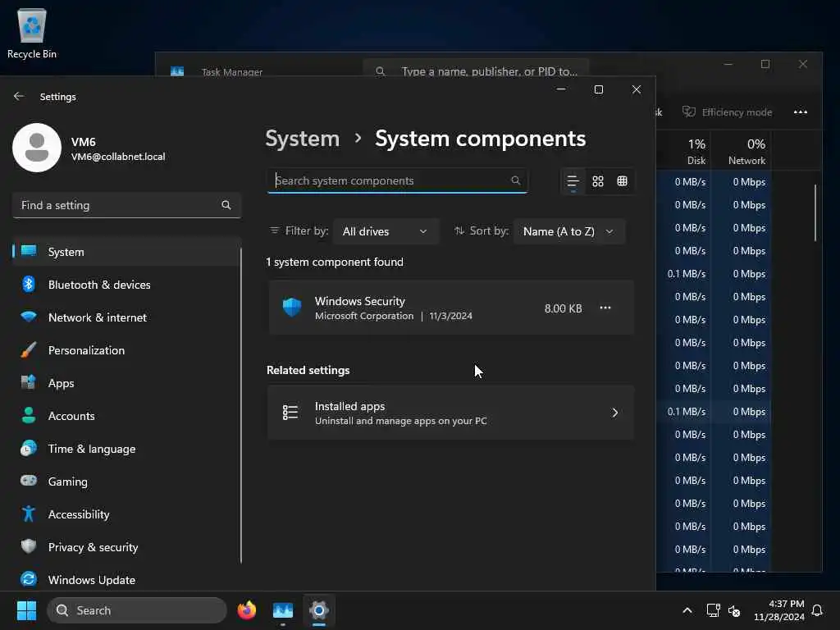Click the magnifier in Find a setting
Viewport: 840px width, 630px height.
pyautogui.click(x=226, y=205)
